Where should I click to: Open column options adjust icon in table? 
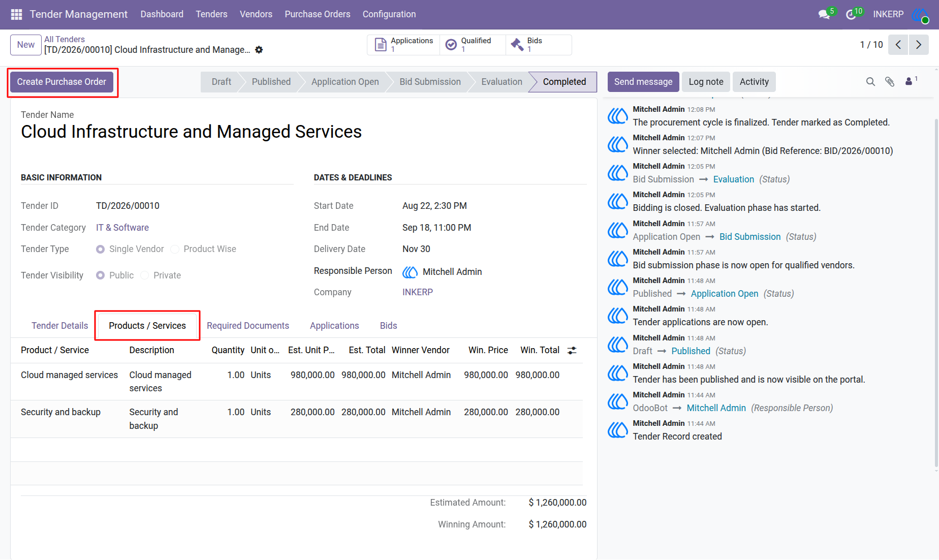(x=572, y=350)
